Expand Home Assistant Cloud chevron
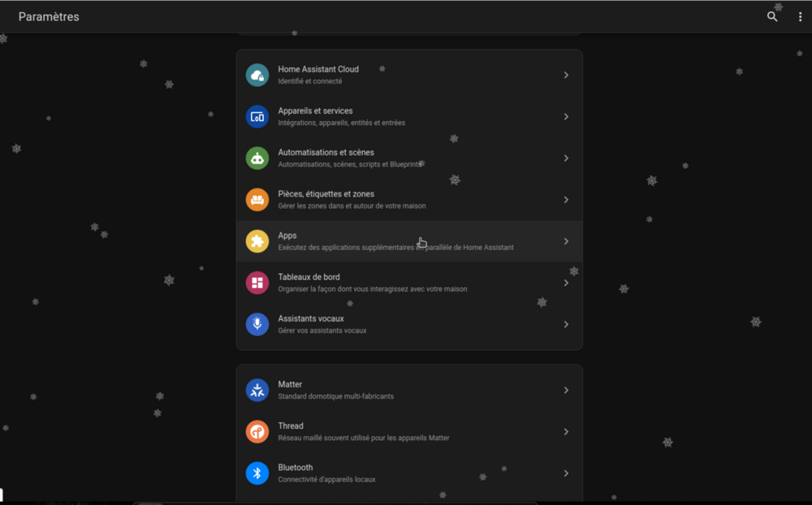The width and height of the screenshot is (812, 505). click(566, 76)
